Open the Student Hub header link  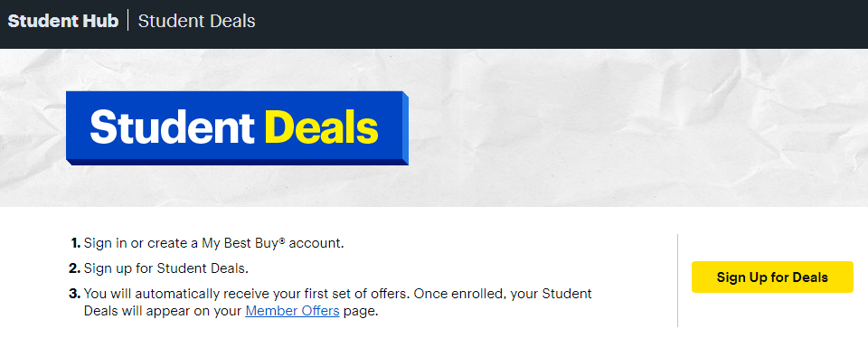(63, 21)
